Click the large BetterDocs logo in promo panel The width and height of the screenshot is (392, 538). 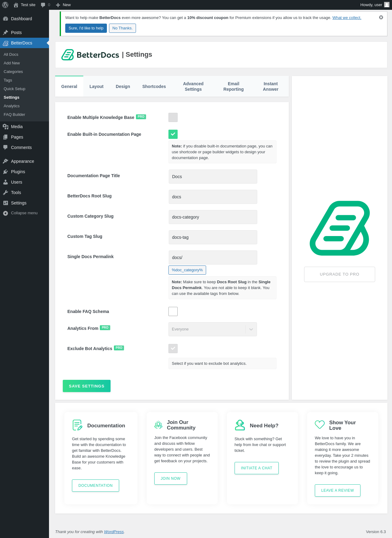pyautogui.click(x=340, y=228)
